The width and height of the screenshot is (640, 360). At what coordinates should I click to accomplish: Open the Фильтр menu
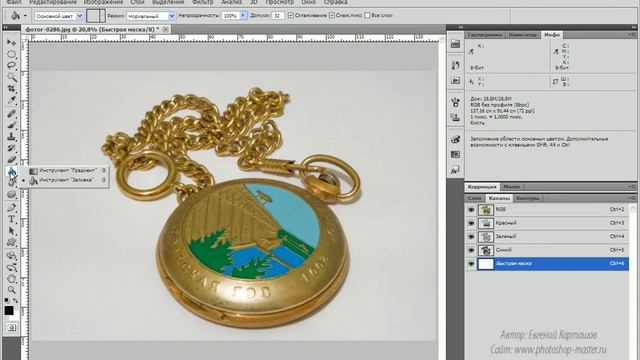pyautogui.click(x=202, y=2)
